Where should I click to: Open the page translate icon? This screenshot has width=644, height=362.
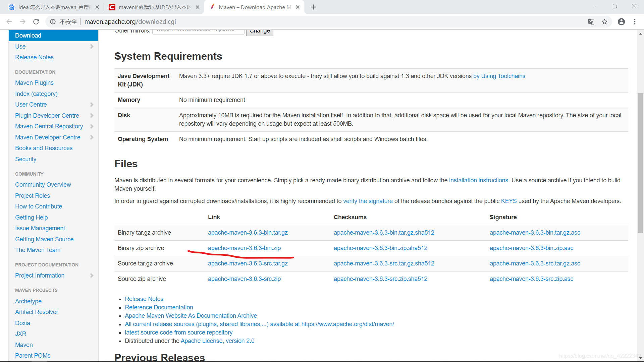pos(591,22)
